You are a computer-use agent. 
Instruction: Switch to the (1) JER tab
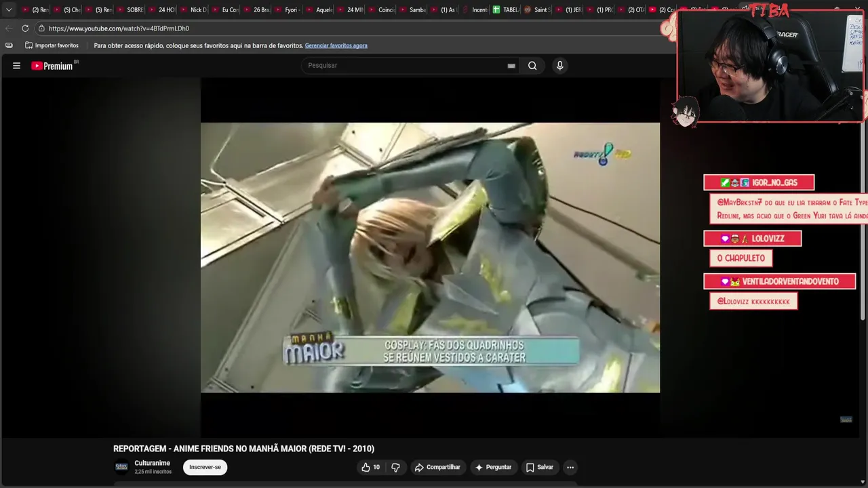[x=568, y=9]
